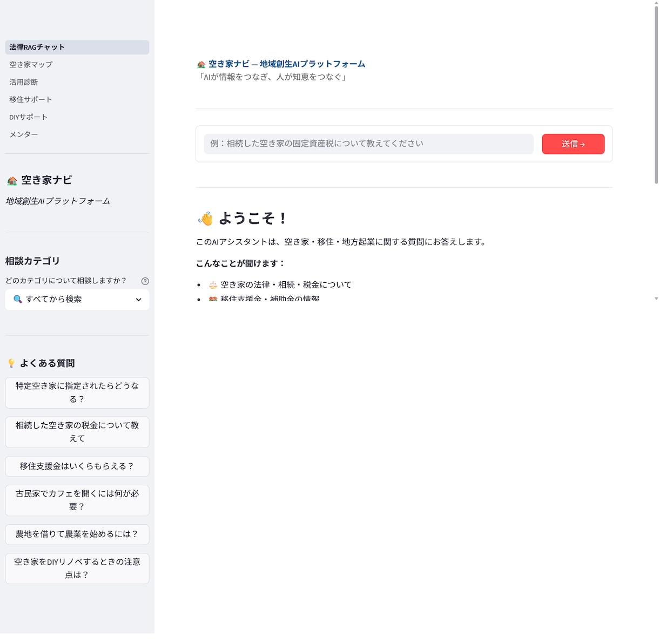The height and width of the screenshot is (644, 659).
Task: Click the help icon beside the category question
Action: [x=145, y=281]
